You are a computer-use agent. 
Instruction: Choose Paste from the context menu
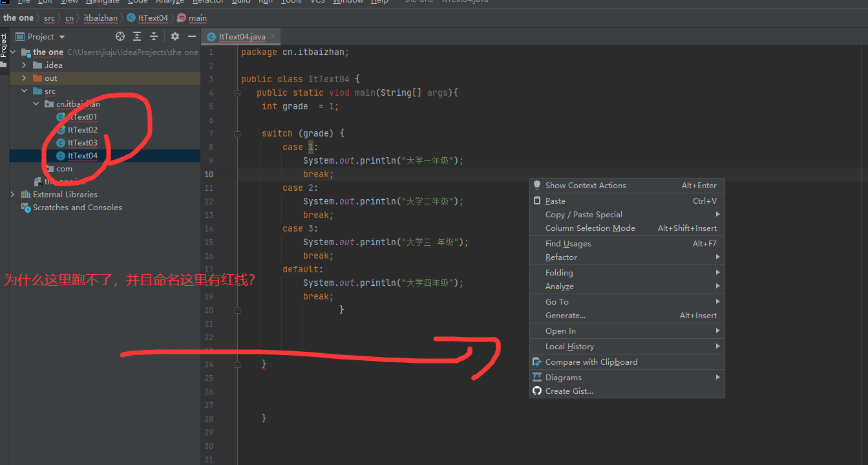[x=627, y=201]
